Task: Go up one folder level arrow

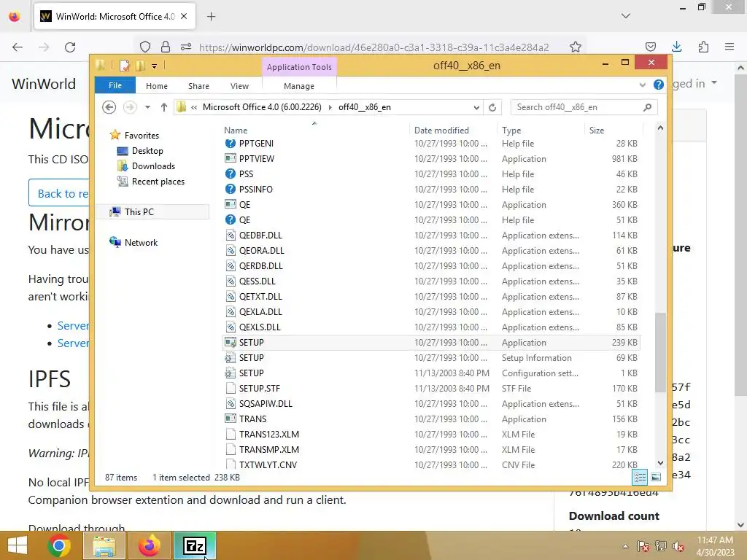Action: point(164,107)
